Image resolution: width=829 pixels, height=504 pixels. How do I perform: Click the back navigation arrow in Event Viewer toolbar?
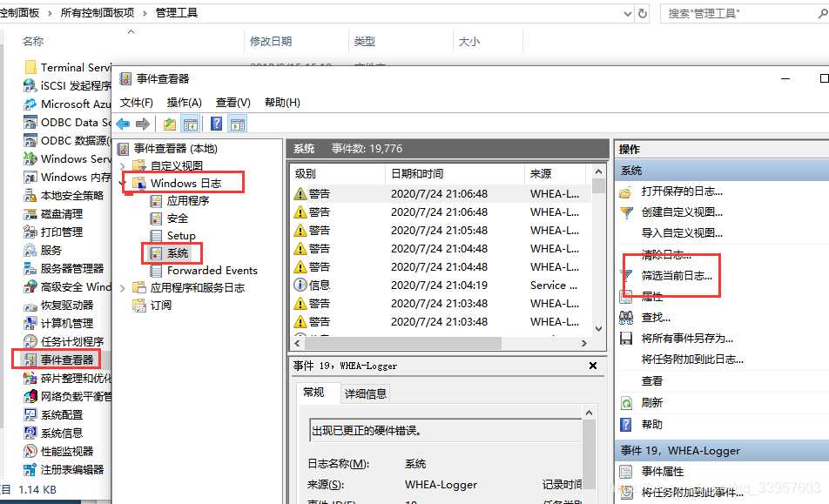pyautogui.click(x=122, y=124)
